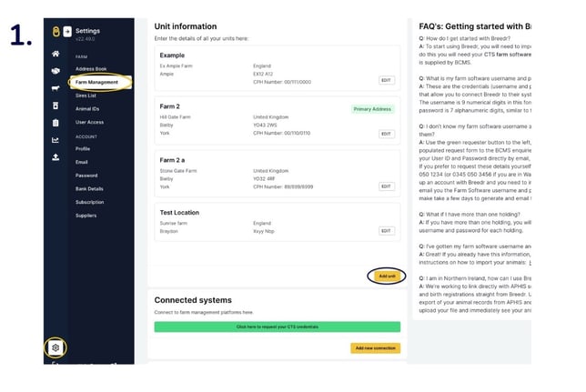This screenshot has height=392, width=586.
Task: Expand sidebar with arrow toggle
Action: 67,32
